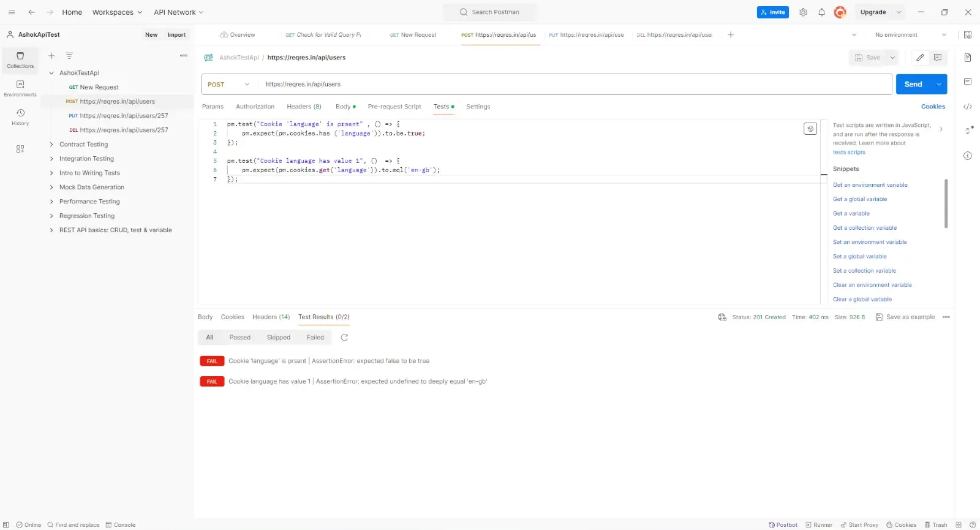Click the Search Postman field
Viewport: 980px width, 530px height.
pos(490,12)
